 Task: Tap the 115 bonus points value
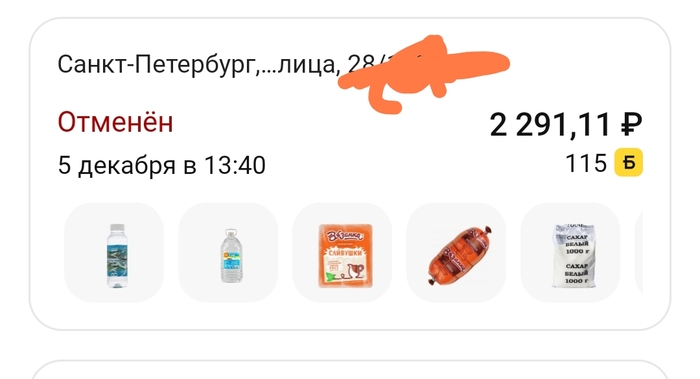(586, 163)
